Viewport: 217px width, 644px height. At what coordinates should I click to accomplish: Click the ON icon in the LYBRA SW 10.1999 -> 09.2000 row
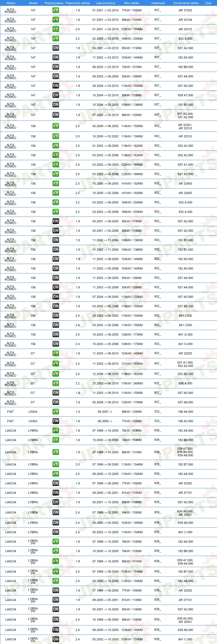point(55,620)
